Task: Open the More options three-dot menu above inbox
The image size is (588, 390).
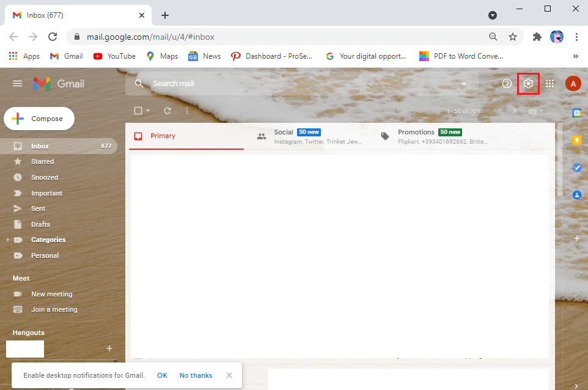Action: click(x=187, y=111)
